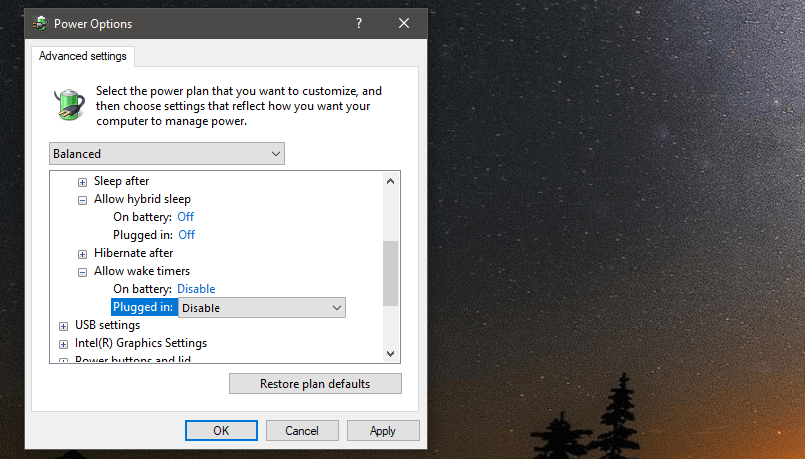Select the Hibernate after tree item
The width and height of the screenshot is (805, 459).
point(133,253)
